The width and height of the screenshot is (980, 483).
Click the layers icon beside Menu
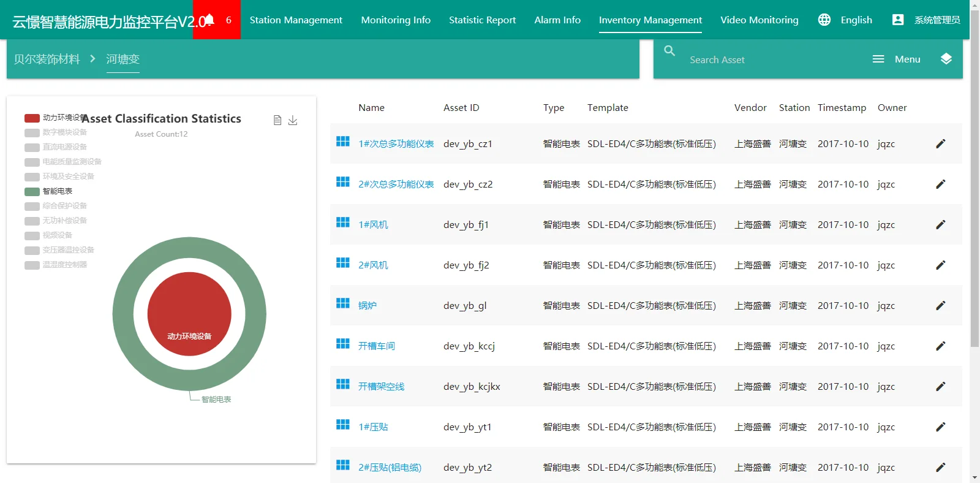[946, 59]
